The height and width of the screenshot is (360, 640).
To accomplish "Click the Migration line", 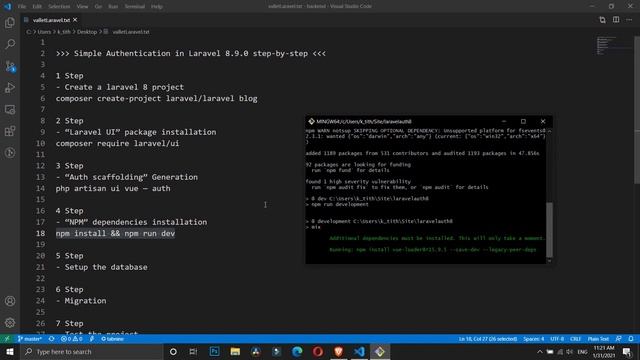I will (81, 301).
